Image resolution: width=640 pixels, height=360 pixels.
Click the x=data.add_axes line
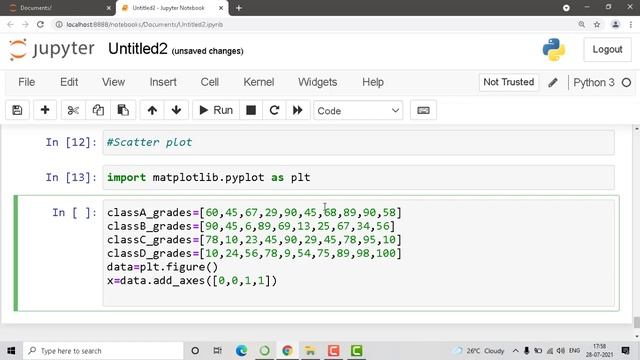pyautogui.click(x=192, y=281)
